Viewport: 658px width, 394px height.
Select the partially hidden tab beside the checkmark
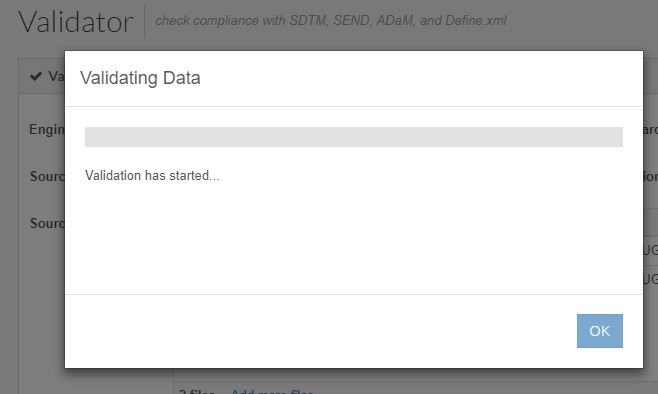pos(56,76)
